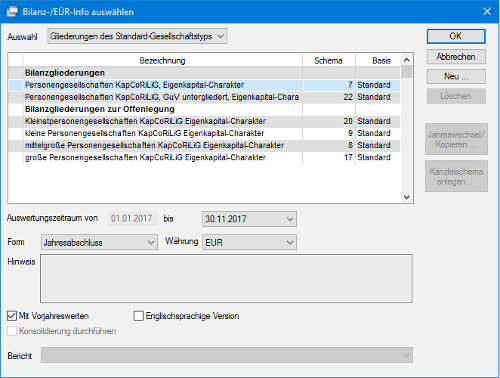
Task: Toggle Konsolidierung durchführen checkbox
Action: tap(12, 331)
